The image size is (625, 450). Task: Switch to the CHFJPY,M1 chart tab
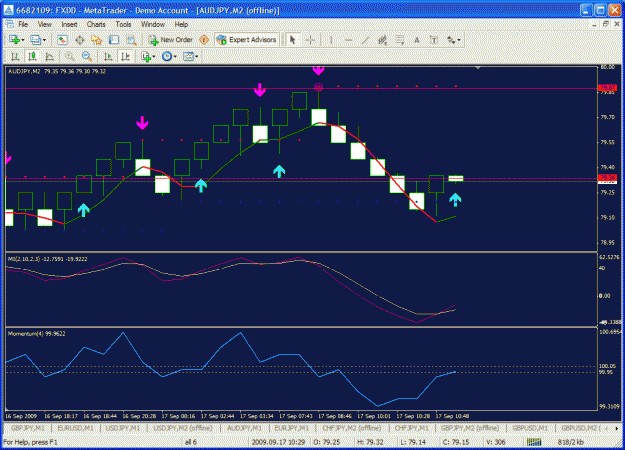[x=411, y=428]
